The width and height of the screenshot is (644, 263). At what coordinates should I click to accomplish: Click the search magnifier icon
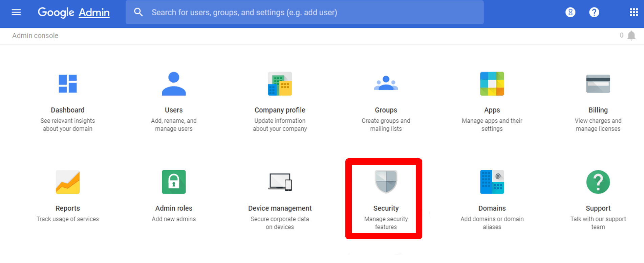(138, 12)
